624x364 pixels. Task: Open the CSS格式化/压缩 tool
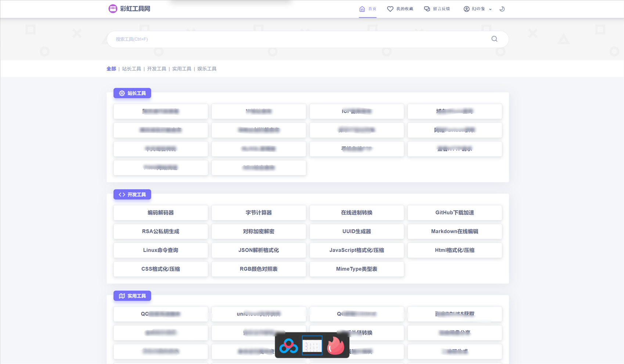[160, 269]
